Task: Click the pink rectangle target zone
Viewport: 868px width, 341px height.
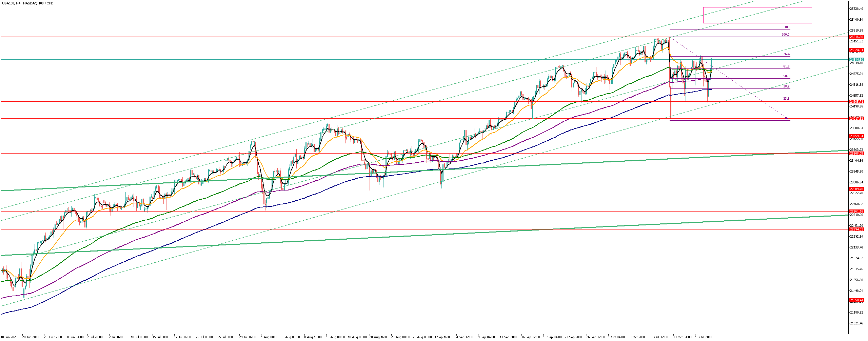Action: coord(757,15)
